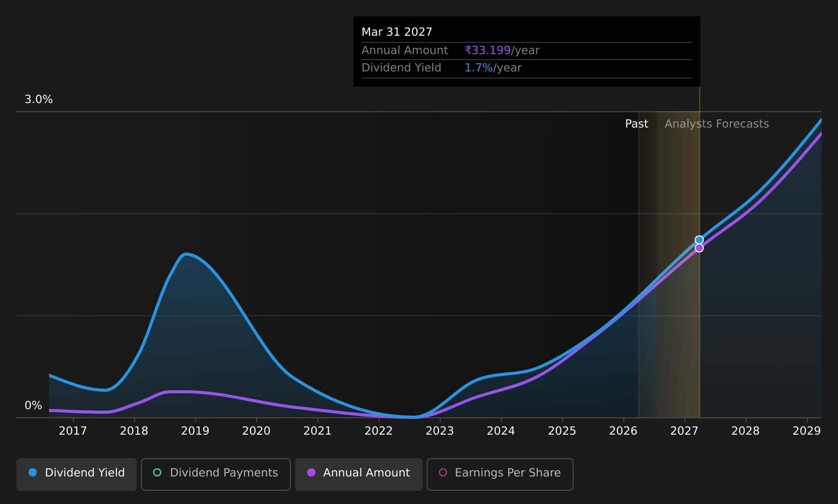Click the 3.0% y-axis label
The image size is (838, 504).
(x=39, y=99)
